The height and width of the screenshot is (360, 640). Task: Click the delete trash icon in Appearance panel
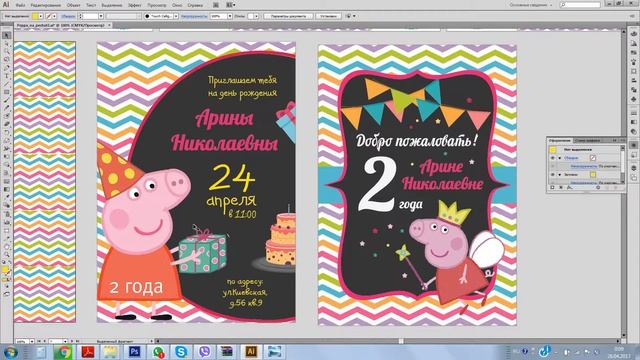[x=616, y=188]
